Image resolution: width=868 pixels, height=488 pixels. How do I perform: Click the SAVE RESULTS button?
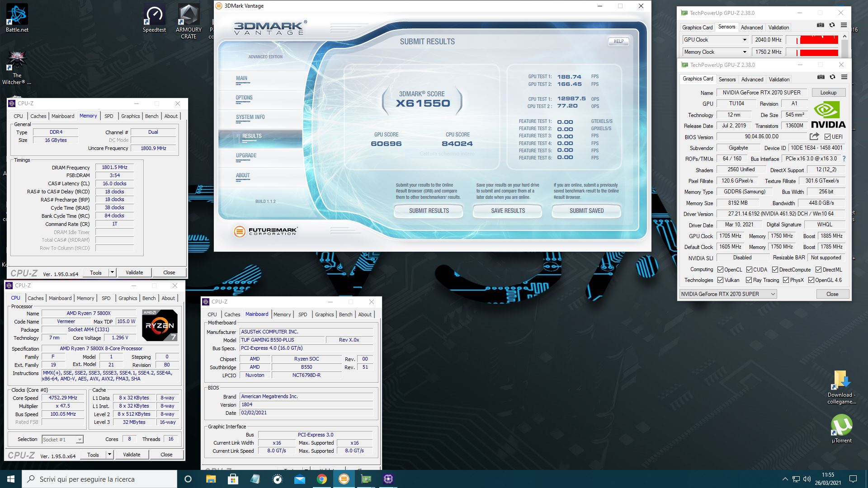[508, 211]
